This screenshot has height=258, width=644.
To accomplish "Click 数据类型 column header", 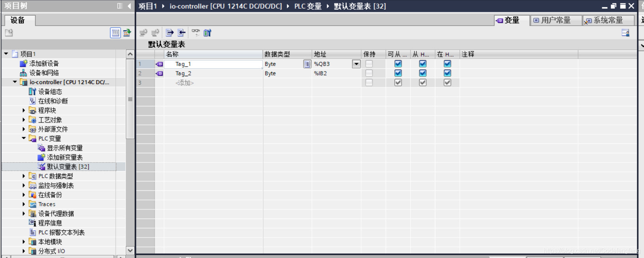I will tap(288, 54).
